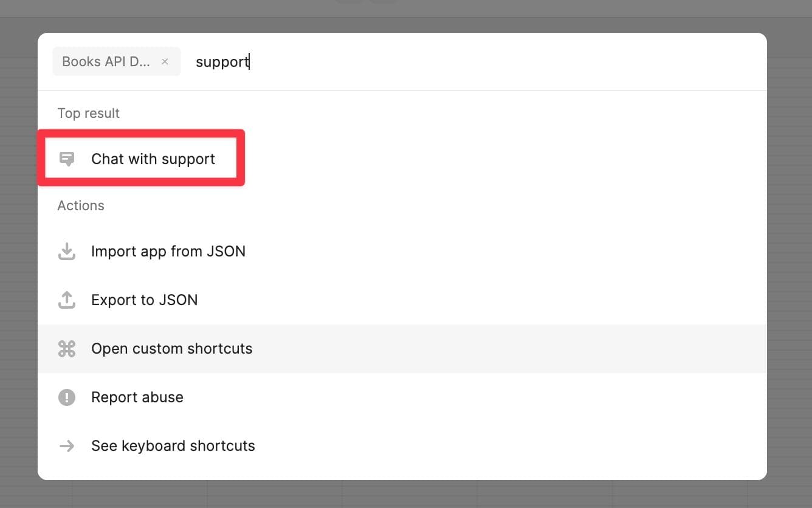Screen dimensions: 812x508
Task: Open See keyboard shortcuts
Action: [173, 446]
